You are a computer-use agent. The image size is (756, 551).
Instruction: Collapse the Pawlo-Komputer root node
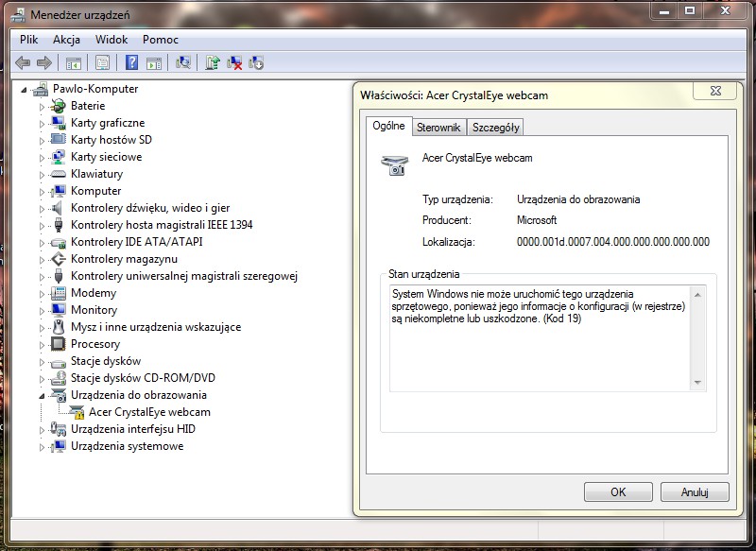click(25, 90)
